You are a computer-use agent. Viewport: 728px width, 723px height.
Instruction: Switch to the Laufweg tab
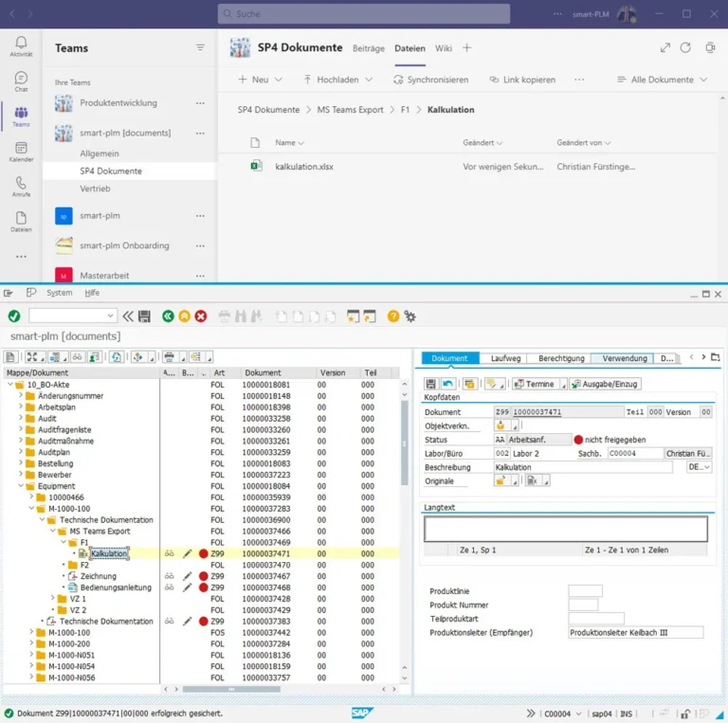click(x=505, y=358)
